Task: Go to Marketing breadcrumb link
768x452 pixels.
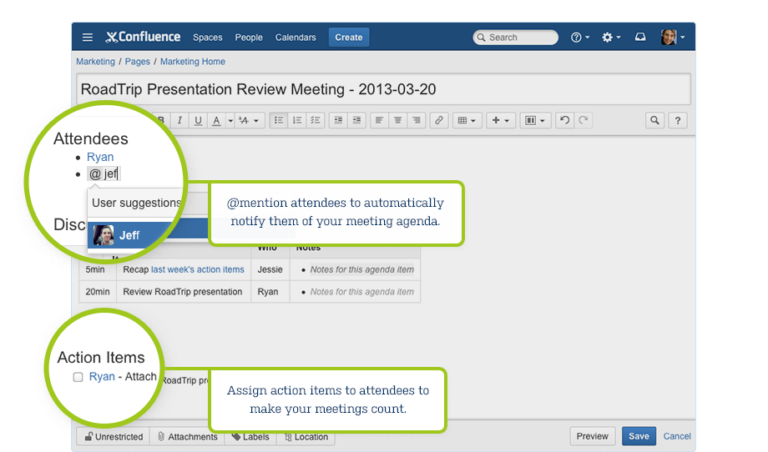Action: click(x=96, y=62)
